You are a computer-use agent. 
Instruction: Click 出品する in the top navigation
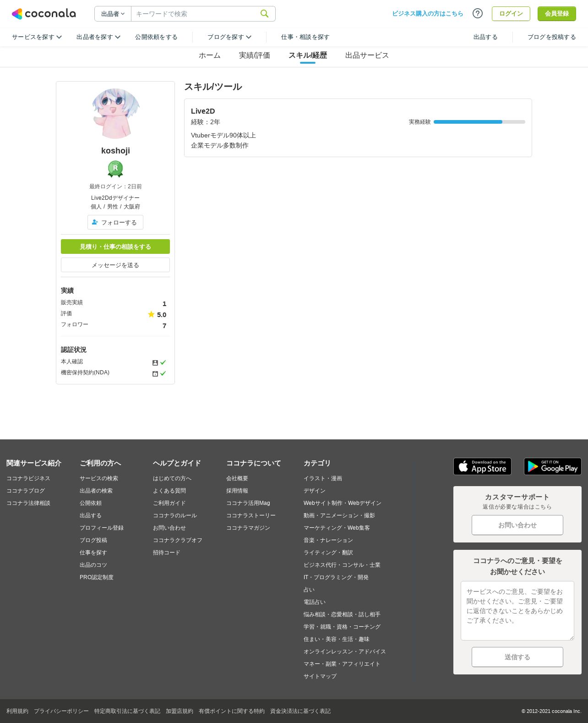(x=485, y=37)
